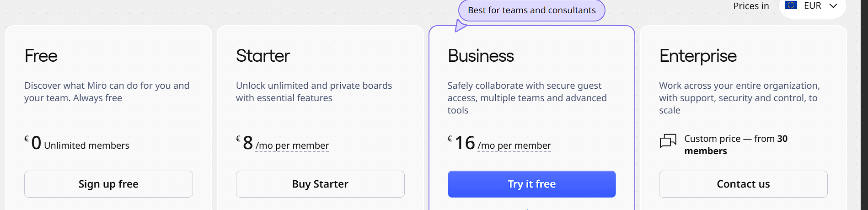Viewport: 868px width, 210px height.
Task: Click the EU flag icon in currency selector
Action: click(x=791, y=5)
